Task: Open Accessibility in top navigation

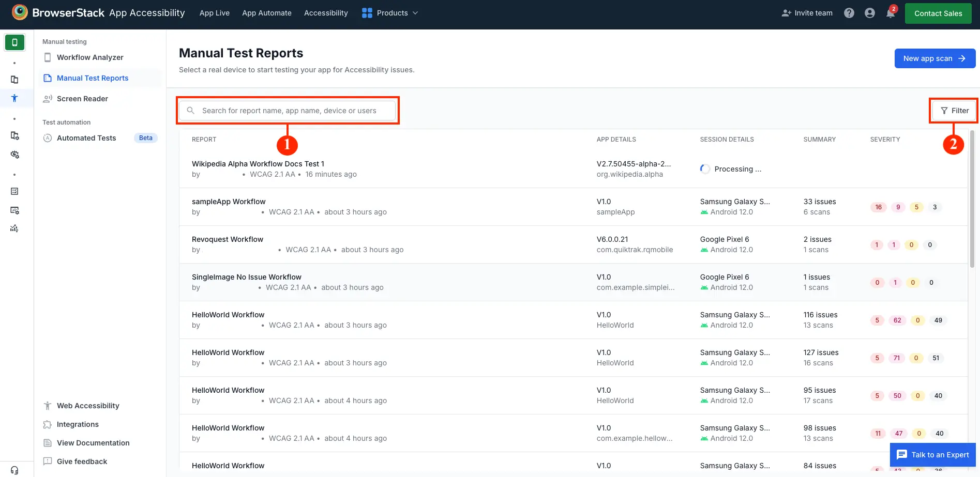Action: pos(326,13)
